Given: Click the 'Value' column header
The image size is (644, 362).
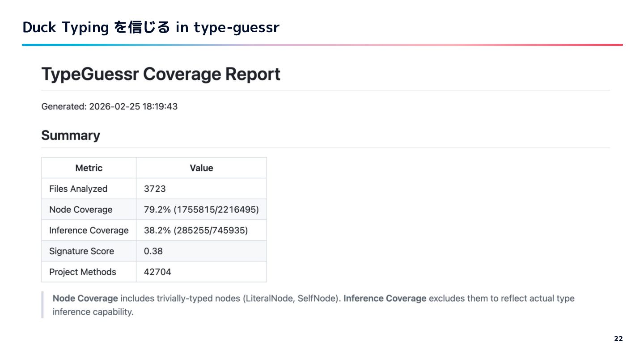Looking at the screenshot, I should pos(201,168).
